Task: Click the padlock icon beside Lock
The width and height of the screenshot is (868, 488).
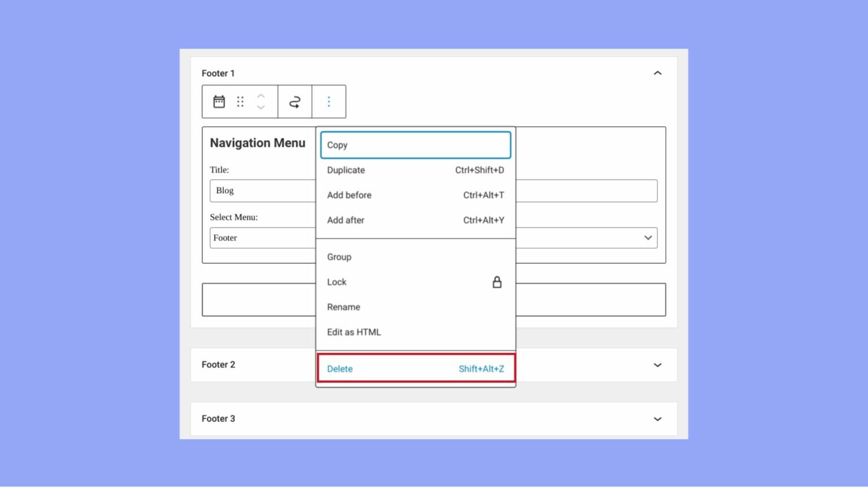Action: click(x=497, y=282)
